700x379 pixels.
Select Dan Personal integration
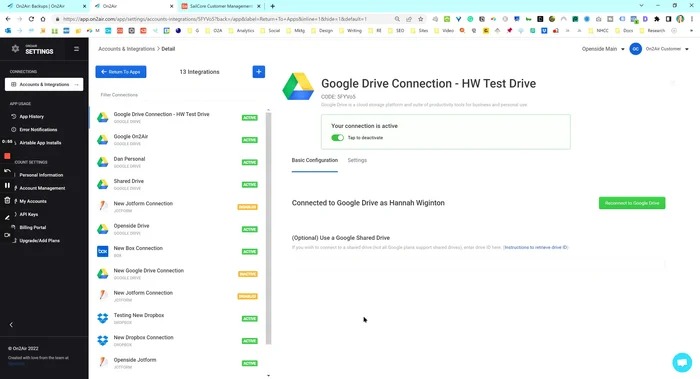[178, 162]
